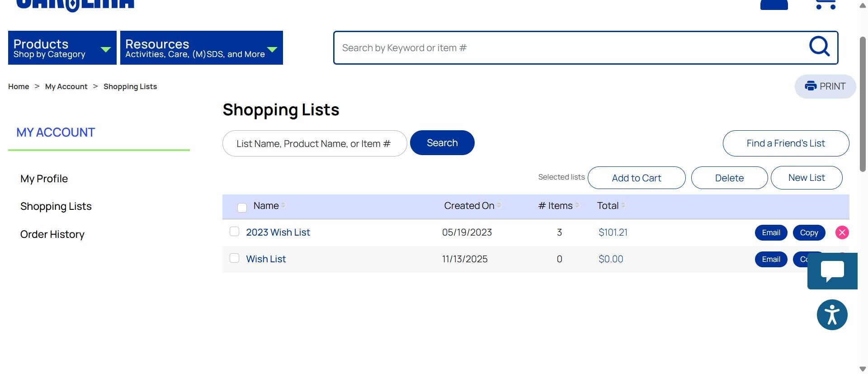The height and width of the screenshot is (374, 868).
Task: Toggle the select-all lists checkbox
Action: [242, 208]
